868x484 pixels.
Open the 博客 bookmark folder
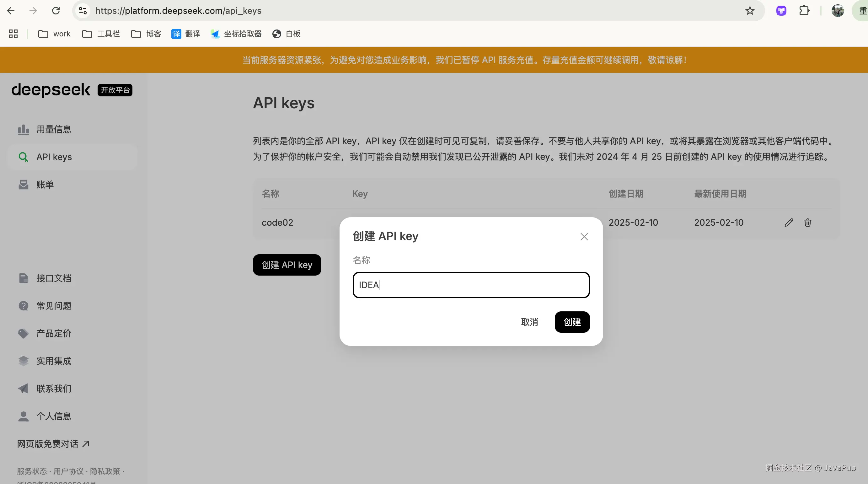(146, 34)
